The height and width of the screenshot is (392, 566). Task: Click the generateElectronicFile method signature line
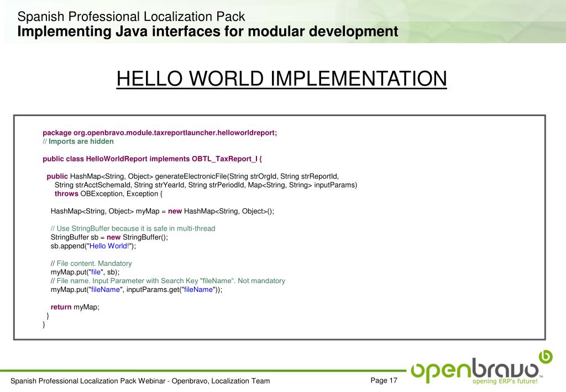click(x=193, y=176)
